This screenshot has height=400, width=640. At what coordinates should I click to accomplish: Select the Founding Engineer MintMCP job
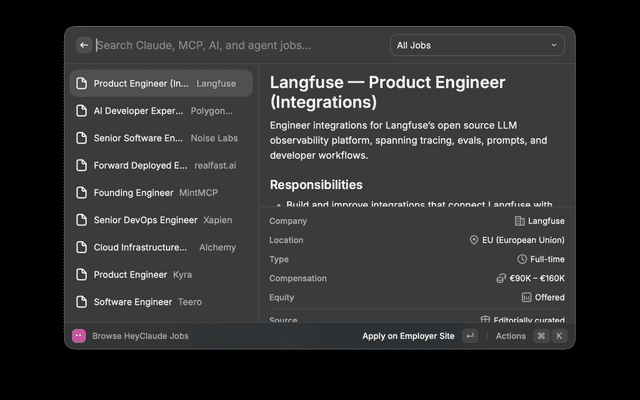(x=161, y=193)
